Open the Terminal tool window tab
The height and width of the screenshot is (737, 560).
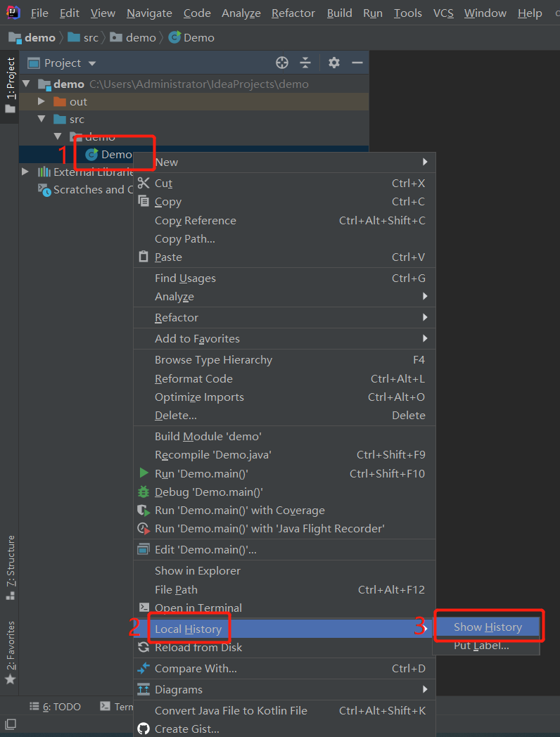(117, 707)
